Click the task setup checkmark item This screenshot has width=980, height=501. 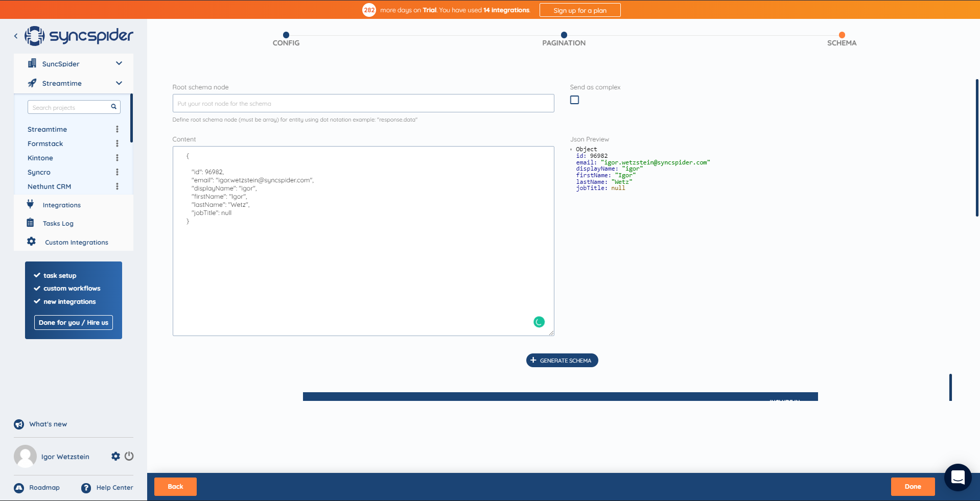coord(55,275)
